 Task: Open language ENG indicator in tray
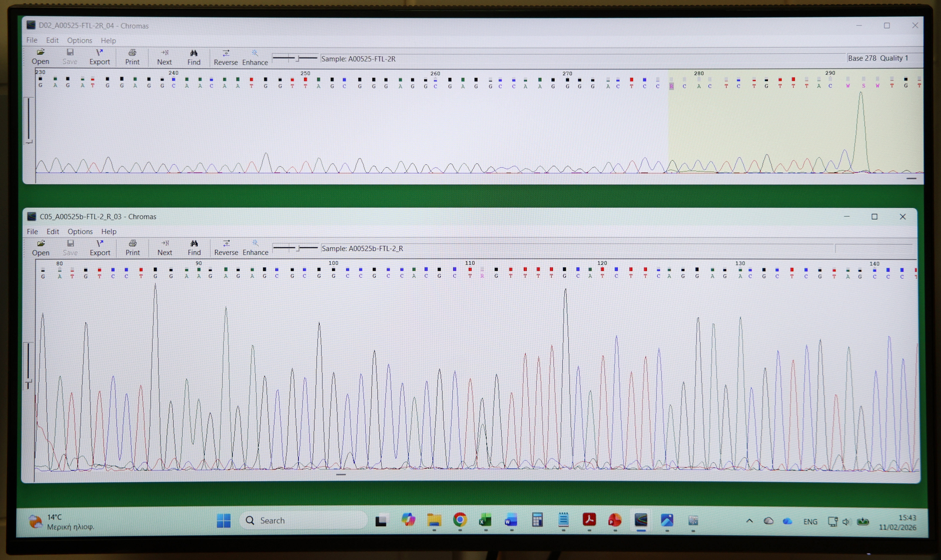click(x=810, y=521)
